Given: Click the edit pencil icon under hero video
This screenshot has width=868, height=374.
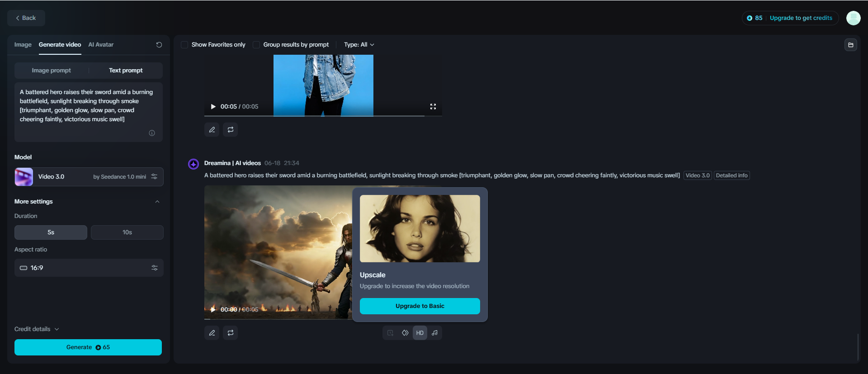Looking at the screenshot, I should coord(212,333).
